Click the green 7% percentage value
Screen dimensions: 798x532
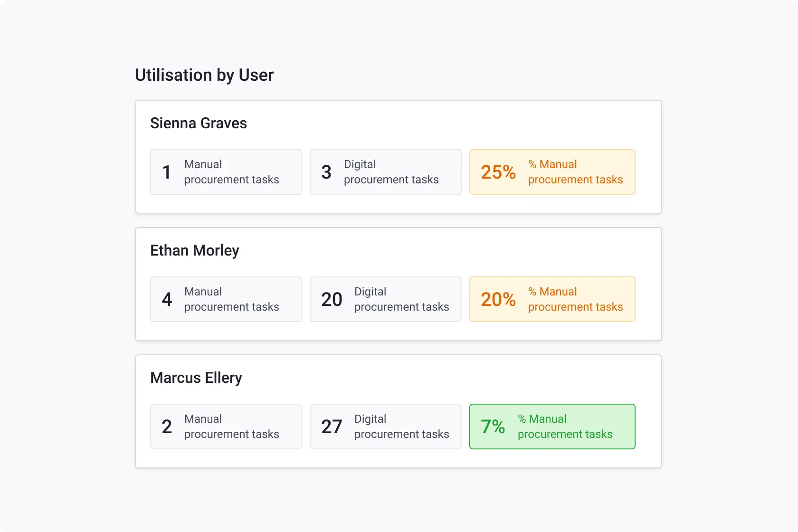[x=493, y=427]
